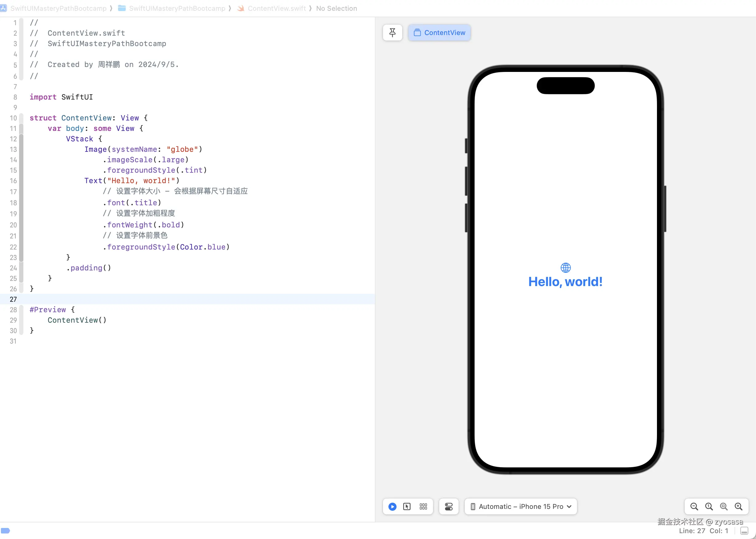Screen dimensions: 756x539
Task: Zoom in the preview canvas
Action: (x=738, y=506)
